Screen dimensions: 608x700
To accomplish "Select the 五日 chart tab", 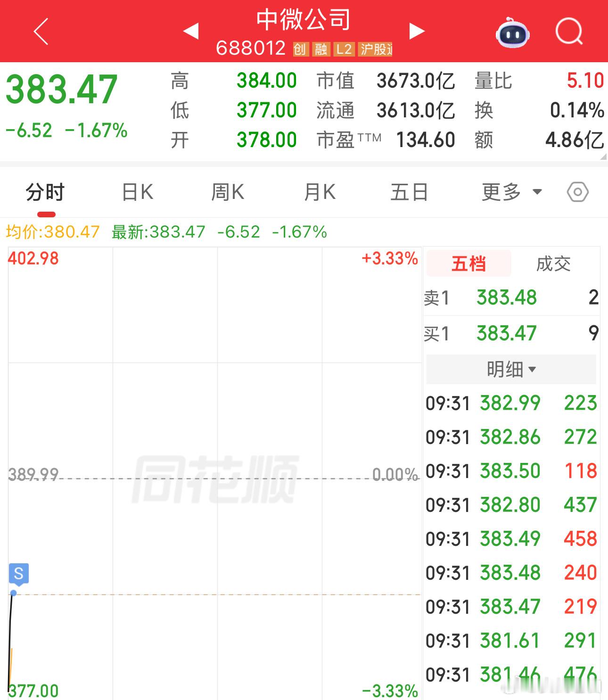I will pos(409,192).
